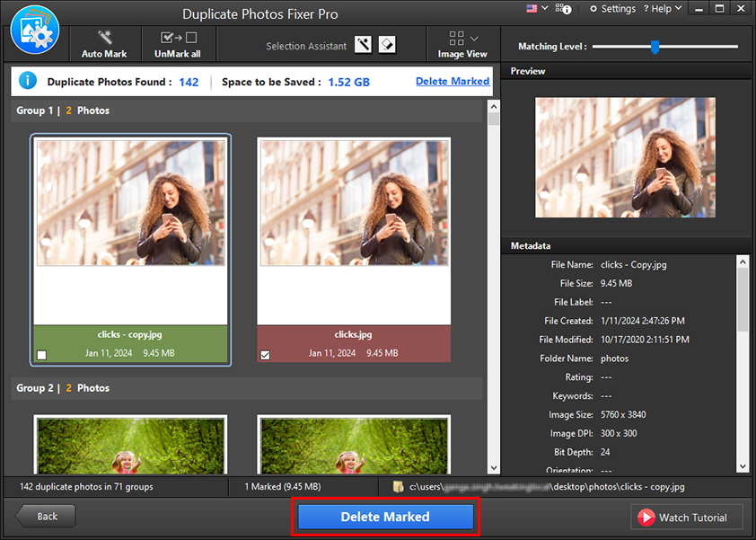Click the Delete Marked link at top
The image size is (756, 540).
[453, 81]
